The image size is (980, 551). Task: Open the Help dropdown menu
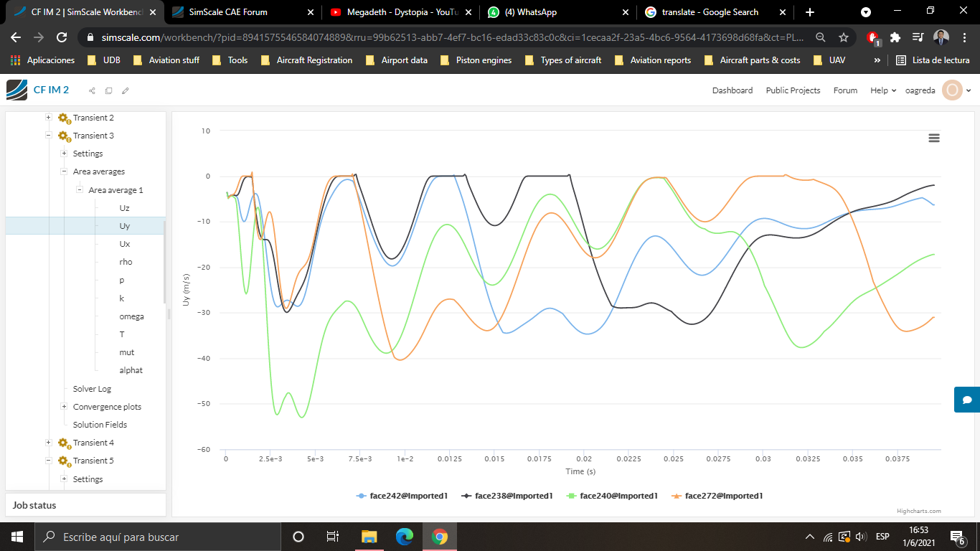pos(883,90)
